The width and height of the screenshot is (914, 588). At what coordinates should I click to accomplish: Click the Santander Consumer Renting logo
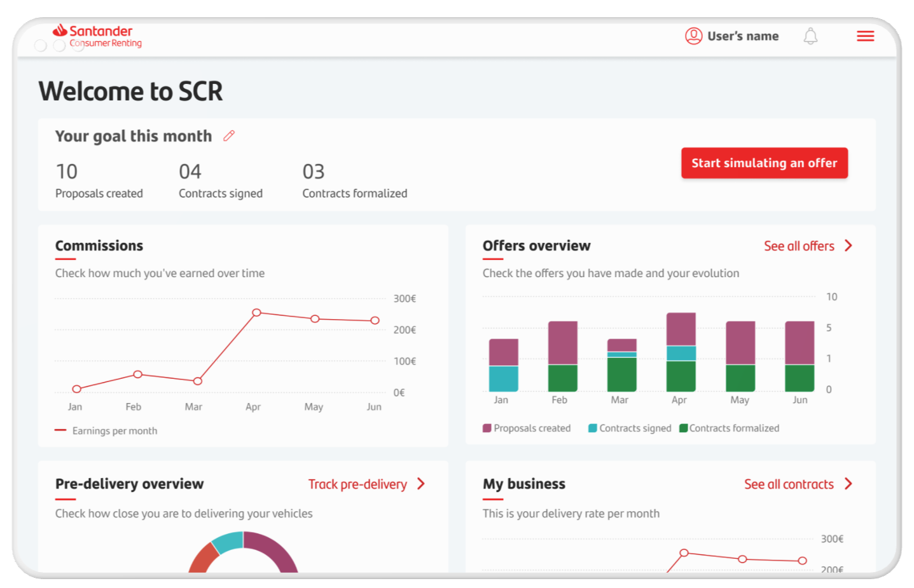coord(97,36)
